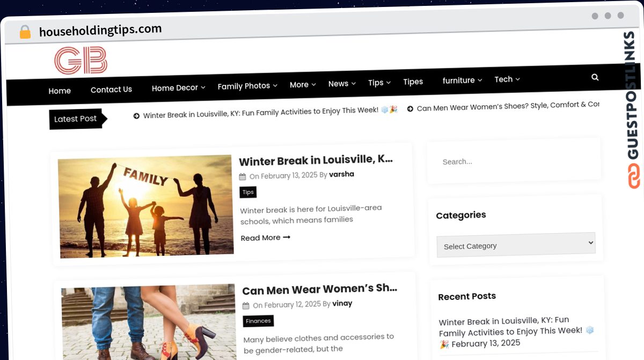Click circle arrow before Can Men Wear ticker
Screen dimensions: 644x360
410,109
